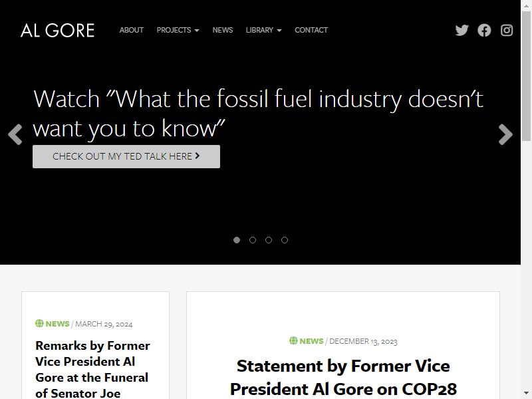Expand the Library dropdown menu
This screenshot has width=532, height=399.
click(x=263, y=30)
